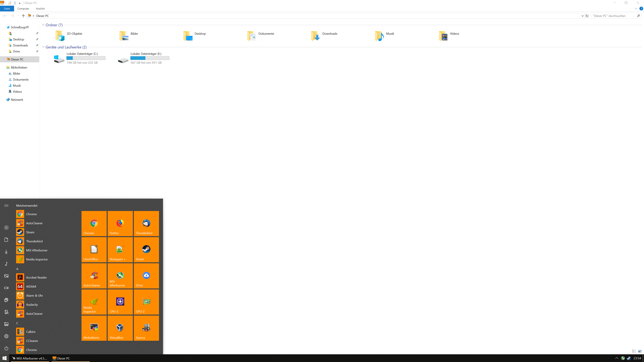
Task: Open the Notepad++ tile
Action: click(x=120, y=250)
